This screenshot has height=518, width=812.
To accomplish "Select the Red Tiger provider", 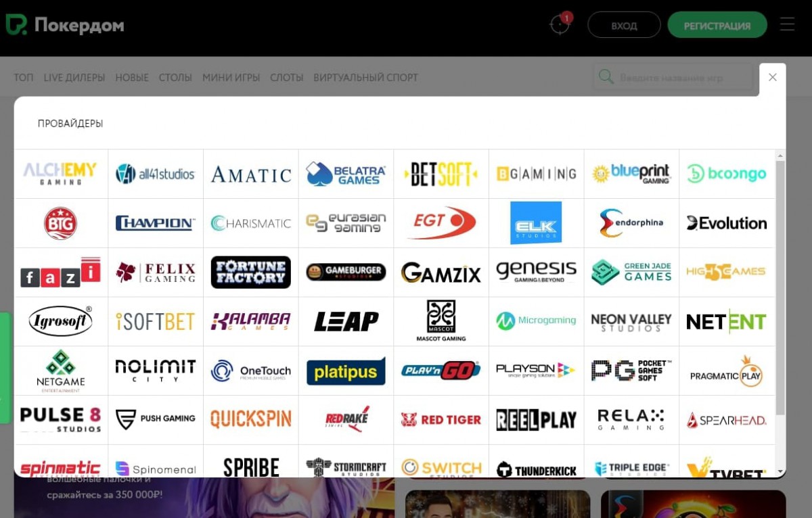I will click(441, 420).
